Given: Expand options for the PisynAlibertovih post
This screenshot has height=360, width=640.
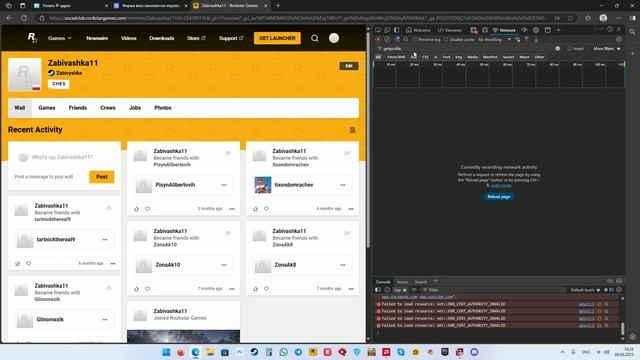Looking at the screenshot, I should click(x=232, y=209).
